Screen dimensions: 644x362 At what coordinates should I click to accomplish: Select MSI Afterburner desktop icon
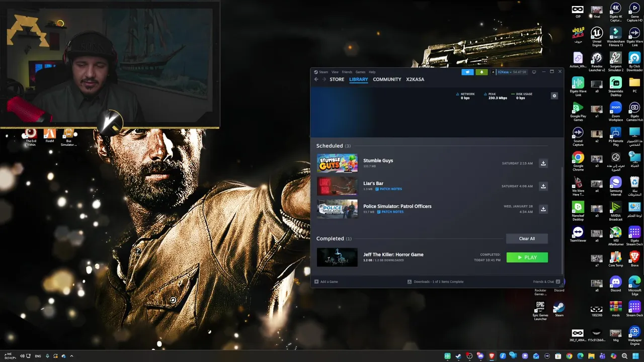[616, 236]
